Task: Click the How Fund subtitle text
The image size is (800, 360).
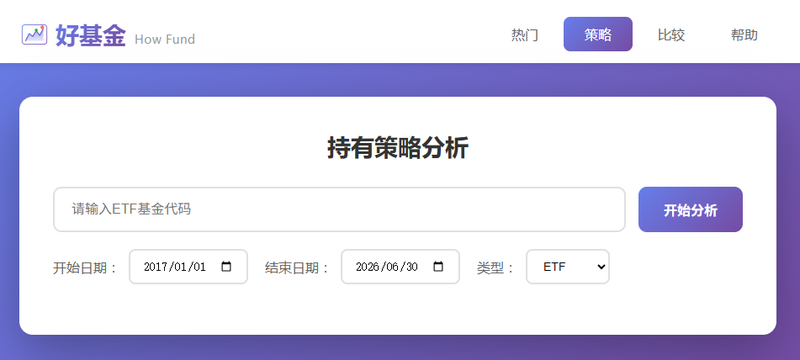Action: pos(165,39)
